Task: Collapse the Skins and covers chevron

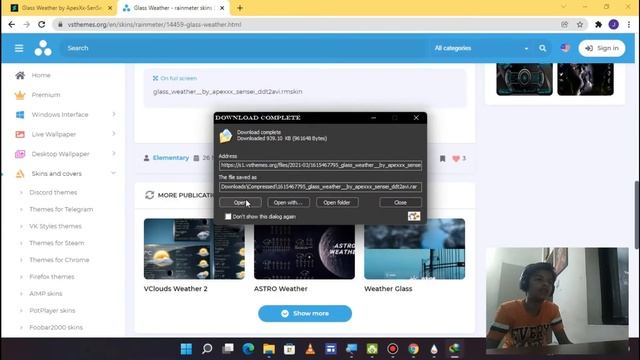Action: click(113, 173)
